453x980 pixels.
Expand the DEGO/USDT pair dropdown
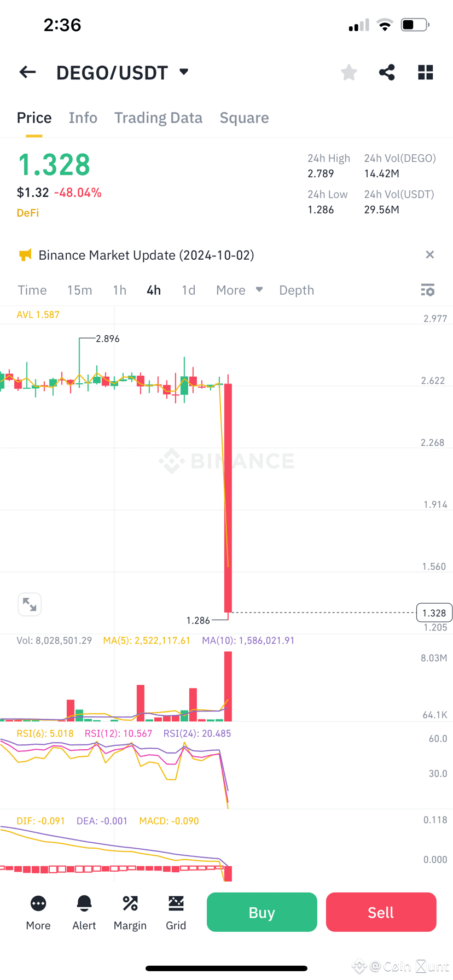(x=184, y=72)
